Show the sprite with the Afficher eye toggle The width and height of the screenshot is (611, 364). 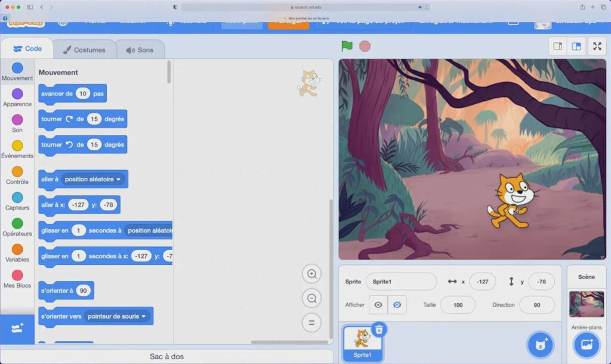coord(378,305)
